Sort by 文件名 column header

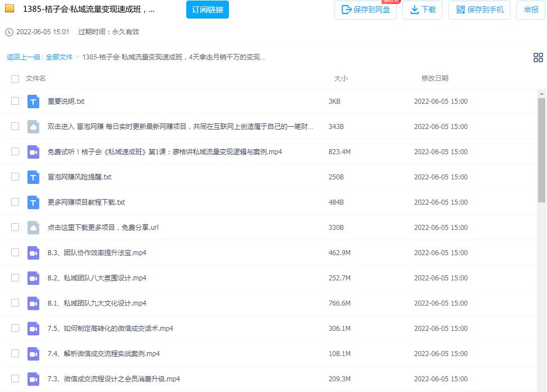[x=35, y=79]
